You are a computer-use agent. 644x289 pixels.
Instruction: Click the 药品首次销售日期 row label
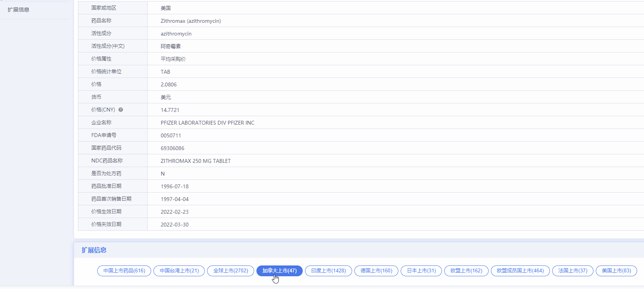pos(111,199)
